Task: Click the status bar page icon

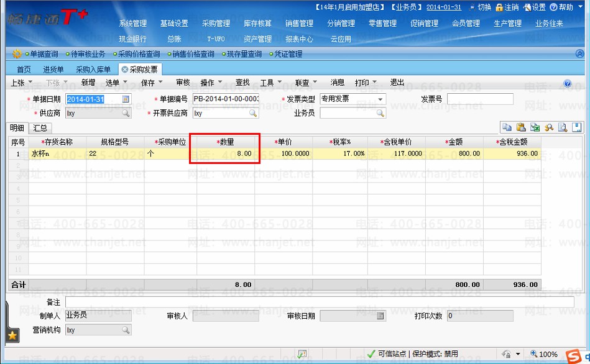Action: [302, 354]
